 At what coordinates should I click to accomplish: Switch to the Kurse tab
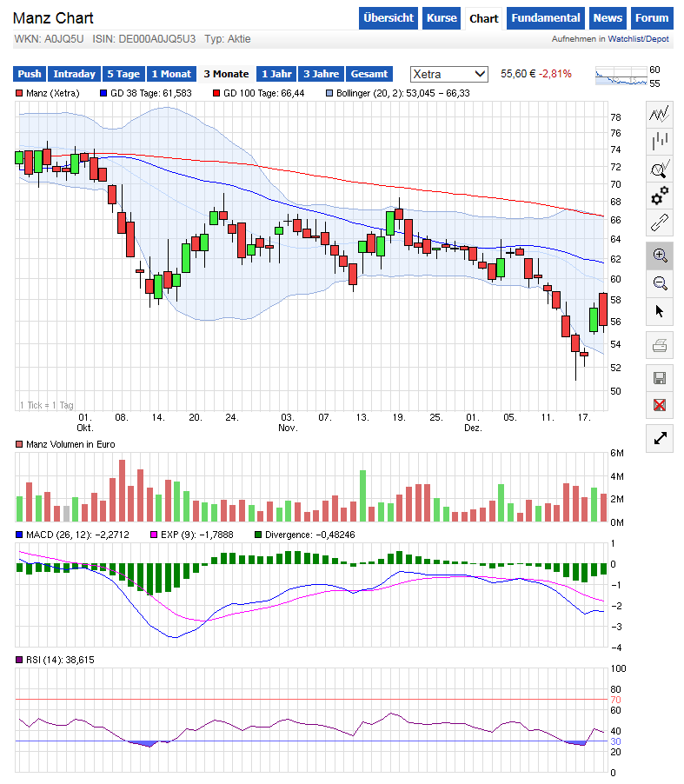442,18
